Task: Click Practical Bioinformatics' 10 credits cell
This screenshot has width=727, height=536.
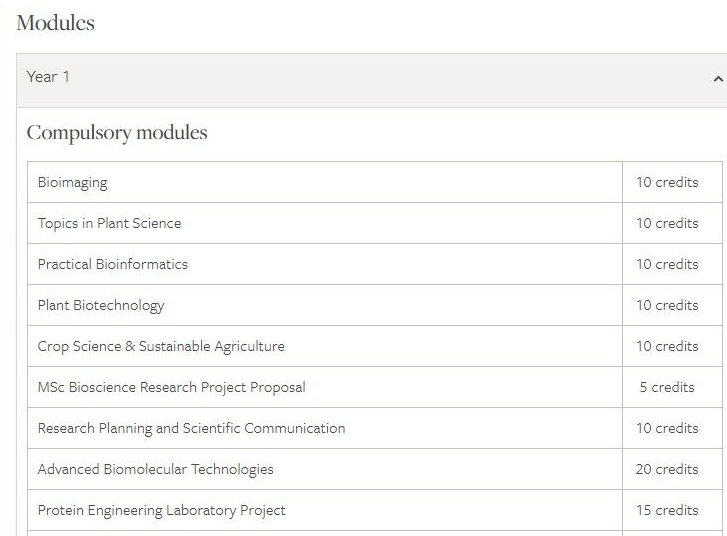Action: [x=667, y=265]
